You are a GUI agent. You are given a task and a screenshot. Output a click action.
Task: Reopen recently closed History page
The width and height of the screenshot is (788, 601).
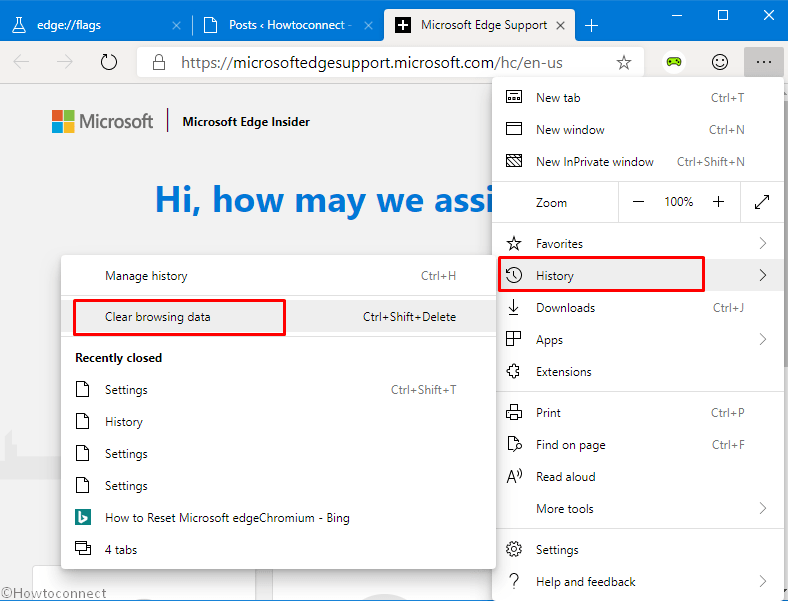(x=278, y=422)
